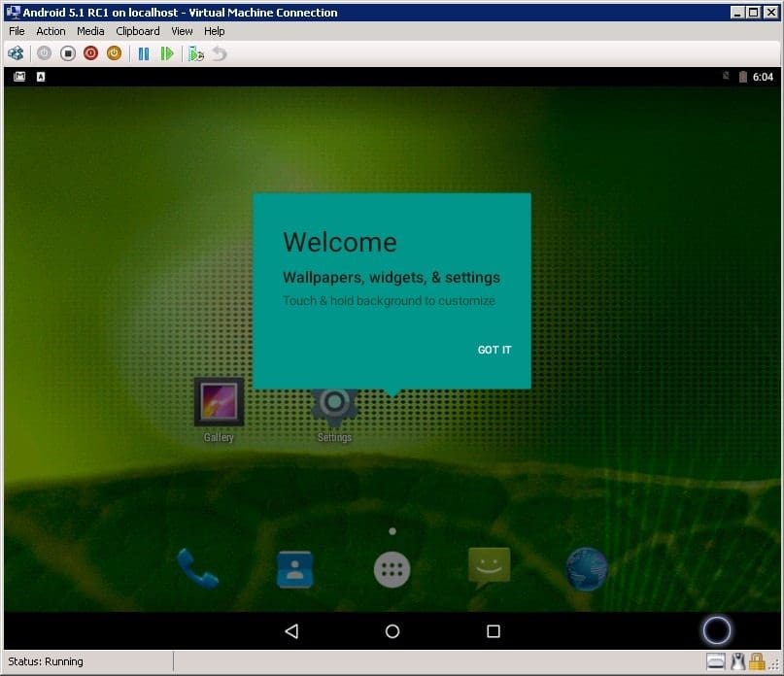Click the Welcome heading in dialog

tap(340, 242)
